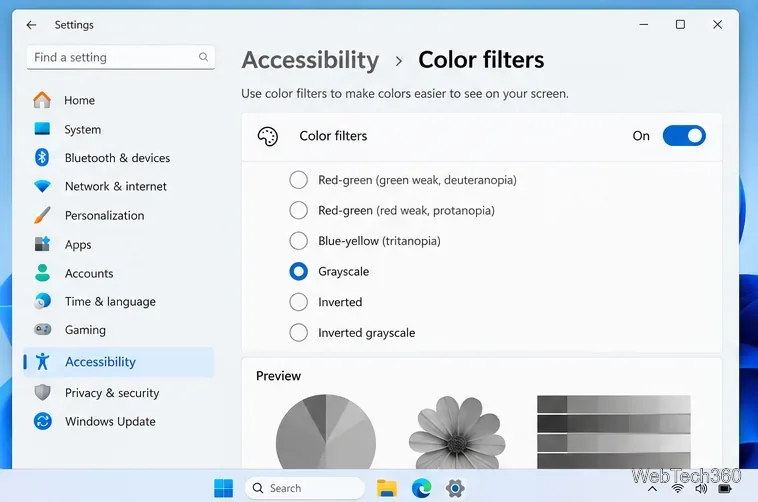Minimize the Settings window

tap(643, 25)
